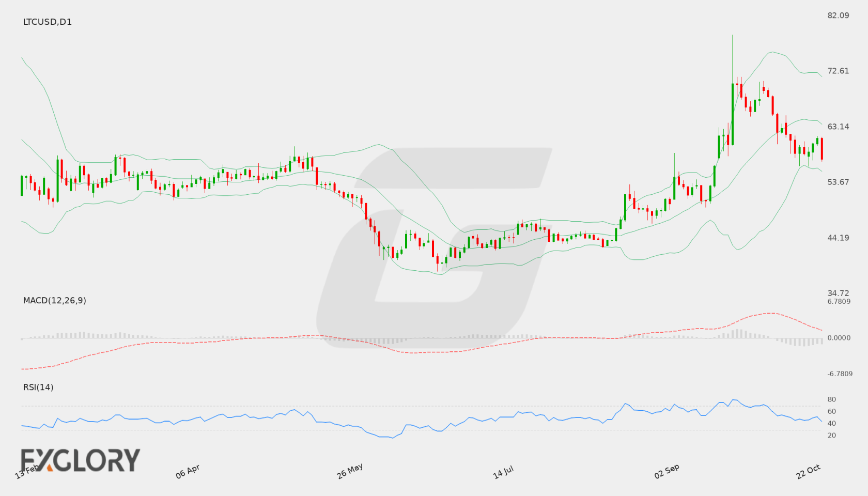Click the tallest green candlestick spike
Image resolution: width=868 pixels, height=496 pixels.
tap(733, 90)
